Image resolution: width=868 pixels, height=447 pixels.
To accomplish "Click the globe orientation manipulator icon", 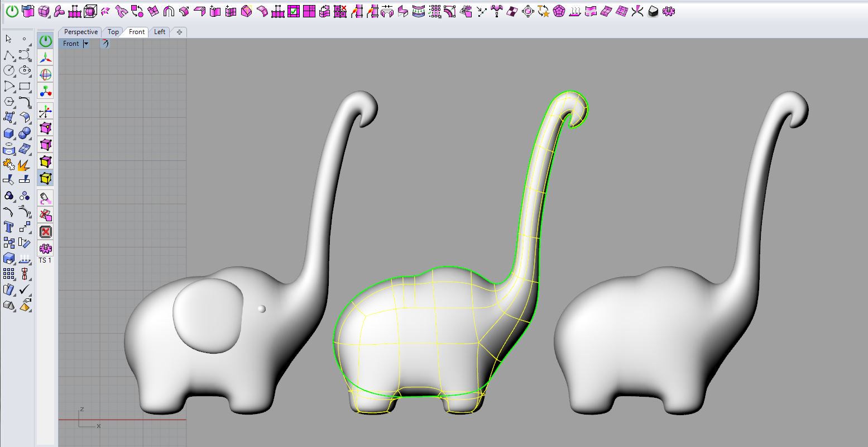I will 46,74.
